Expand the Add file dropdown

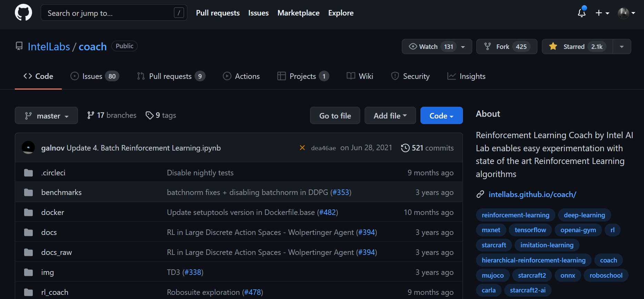(390, 116)
